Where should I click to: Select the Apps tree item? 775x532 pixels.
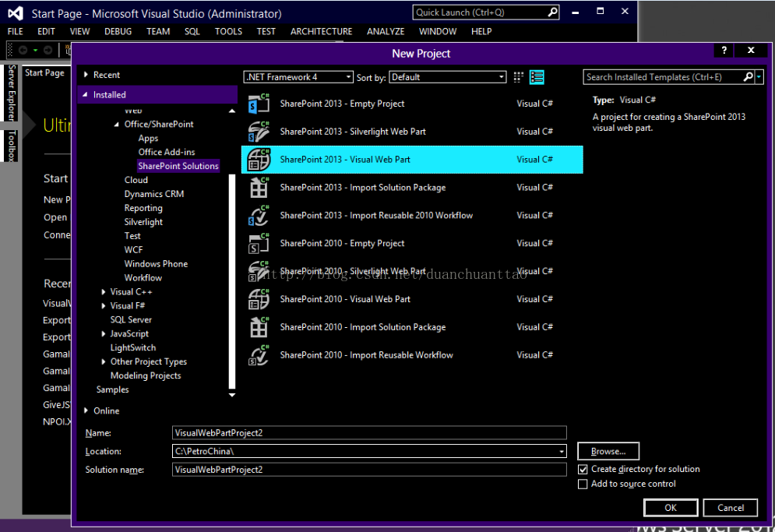coord(148,139)
